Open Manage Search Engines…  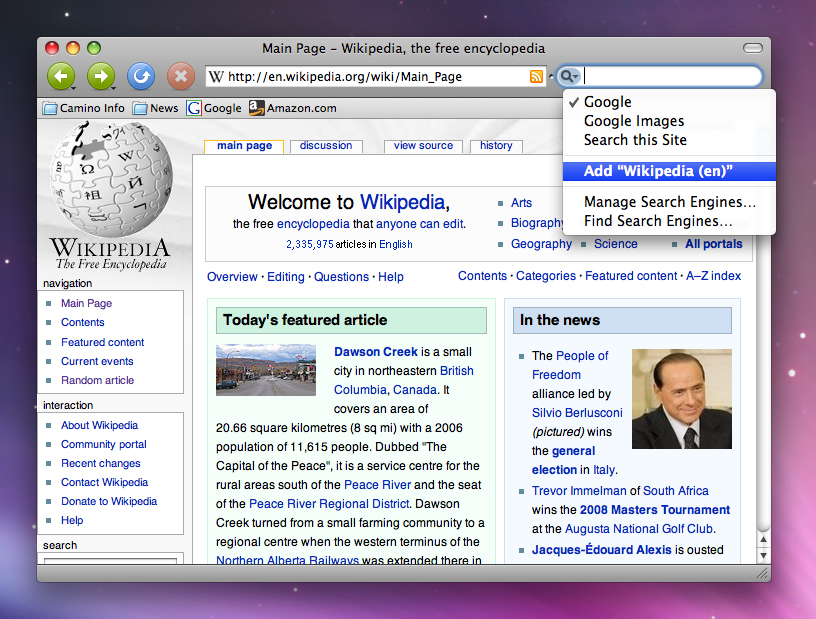pos(669,202)
